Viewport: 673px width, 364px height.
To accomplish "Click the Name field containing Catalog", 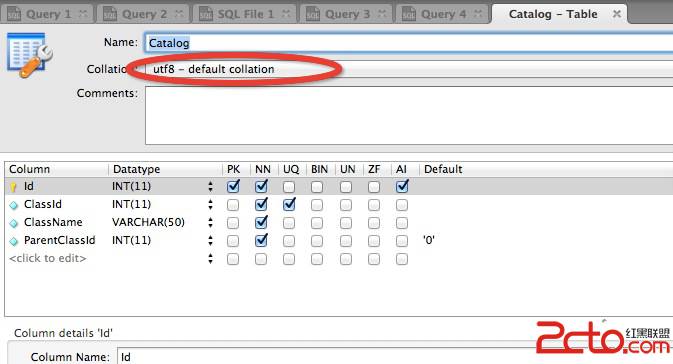I will [409, 43].
